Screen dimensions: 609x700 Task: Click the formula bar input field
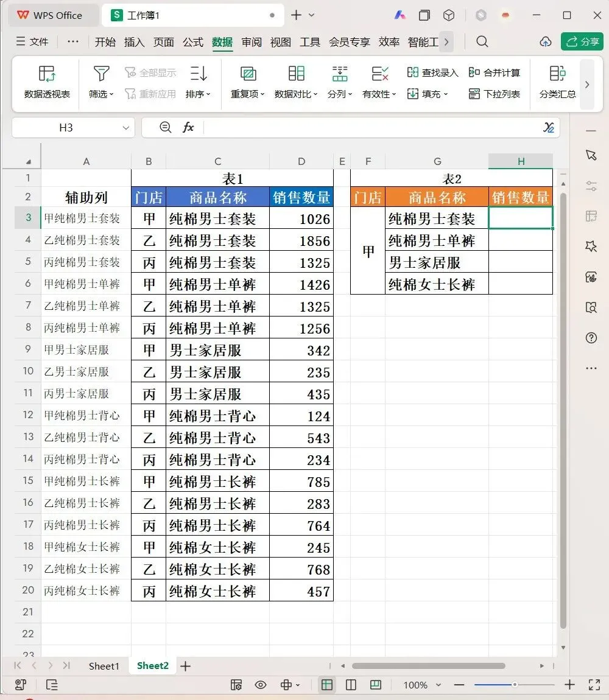click(371, 128)
